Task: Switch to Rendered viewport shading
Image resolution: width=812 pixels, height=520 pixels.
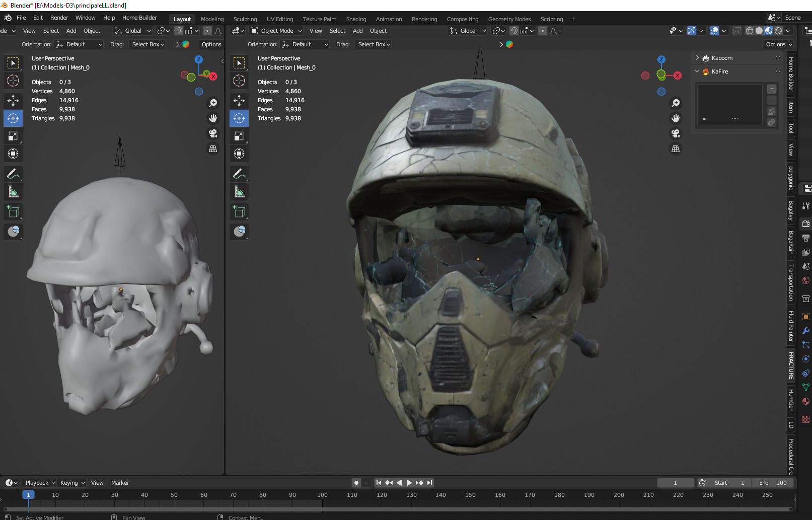Action: tap(778, 31)
